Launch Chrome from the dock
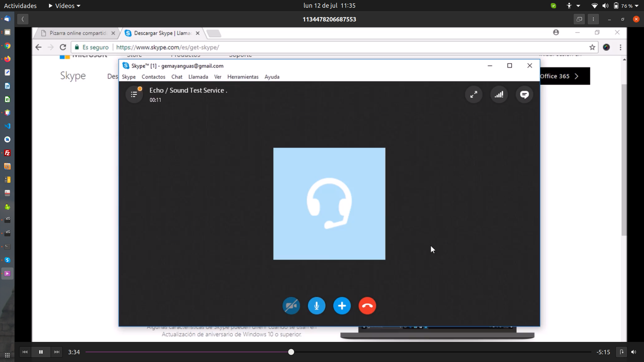The height and width of the screenshot is (362, 644). pos(7,46)
